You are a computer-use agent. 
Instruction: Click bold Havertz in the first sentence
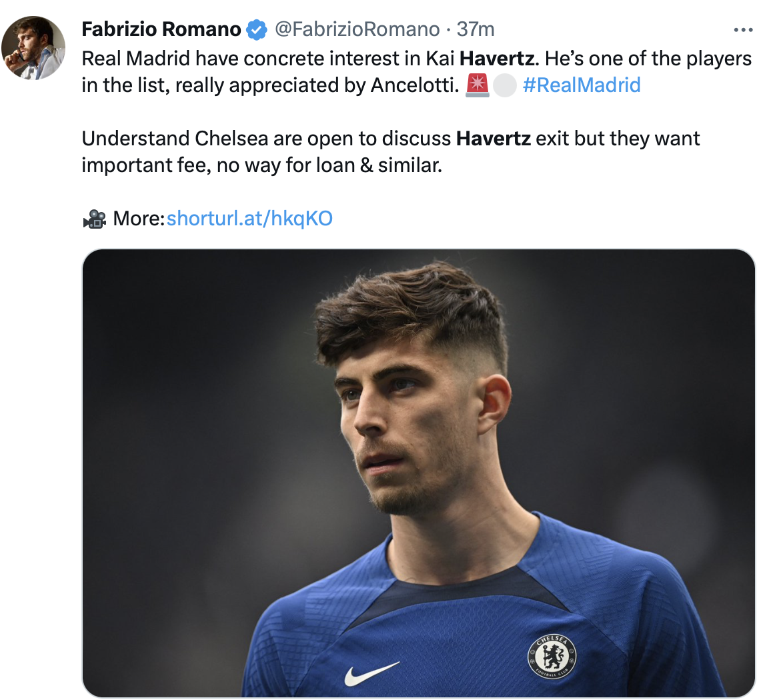coord(497,59)
